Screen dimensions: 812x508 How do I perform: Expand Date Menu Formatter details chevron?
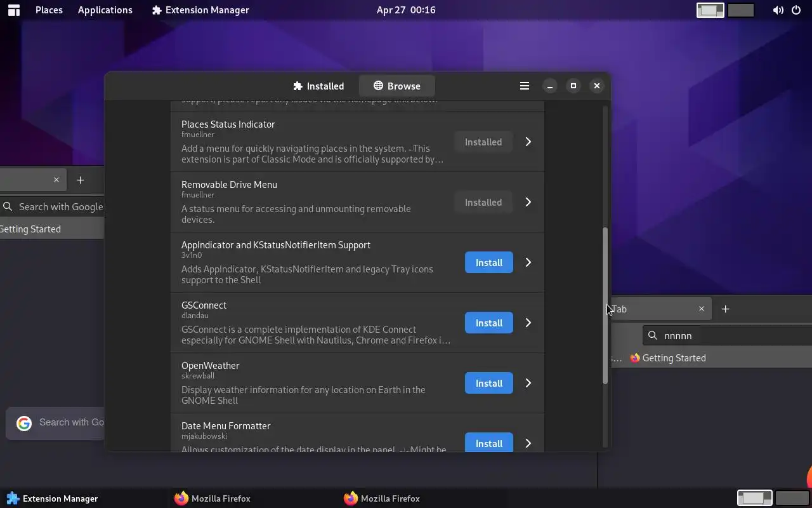pyautogui.click(x=528, y=443)
